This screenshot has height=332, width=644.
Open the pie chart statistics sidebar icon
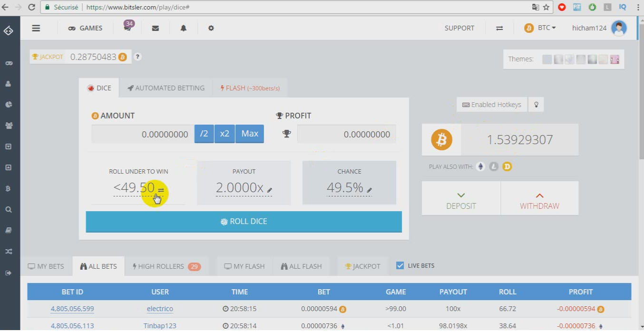pos(9,105)
